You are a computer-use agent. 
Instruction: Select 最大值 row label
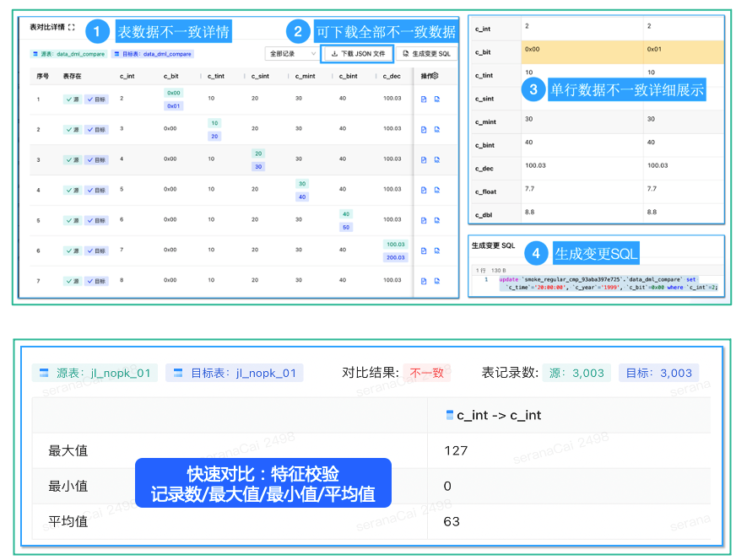[x=68, y=450]
